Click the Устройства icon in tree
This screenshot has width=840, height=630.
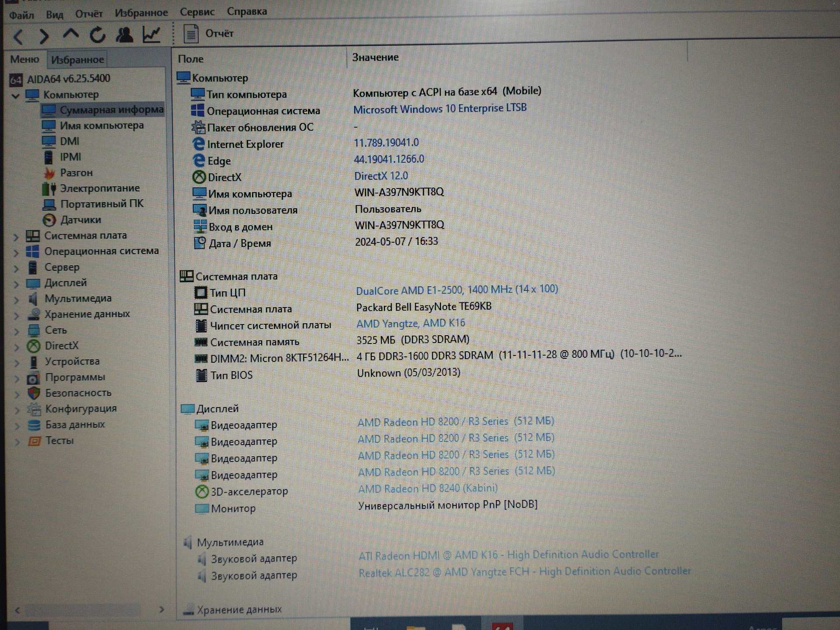pos(33,362)
